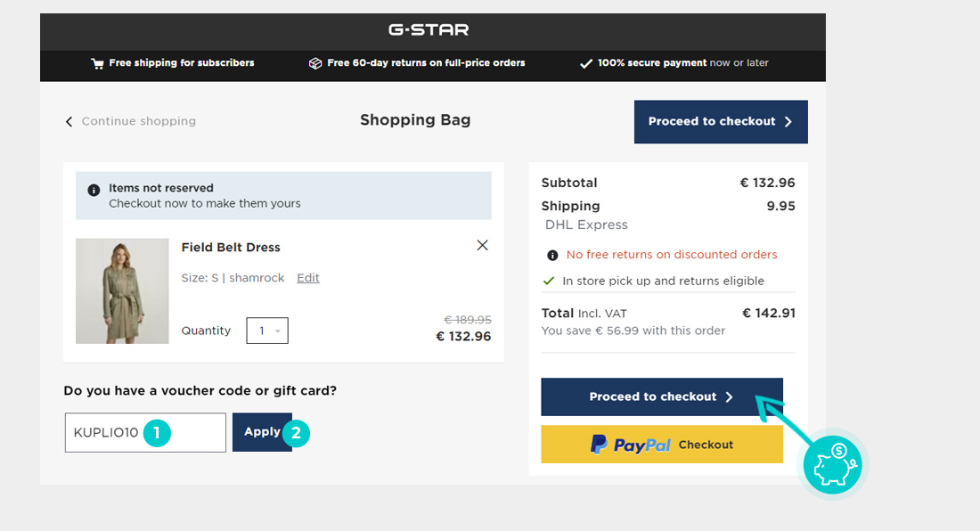Open the Field Belt Dress title link
Image resolution: width=980 pixels, height=531 pixels.
click(x=231, y=248)
